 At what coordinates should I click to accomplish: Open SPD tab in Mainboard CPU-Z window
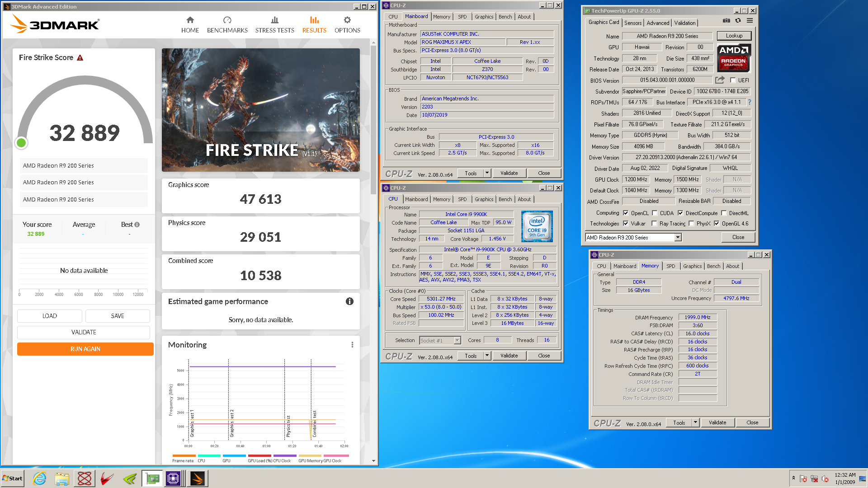coord(462,17)
